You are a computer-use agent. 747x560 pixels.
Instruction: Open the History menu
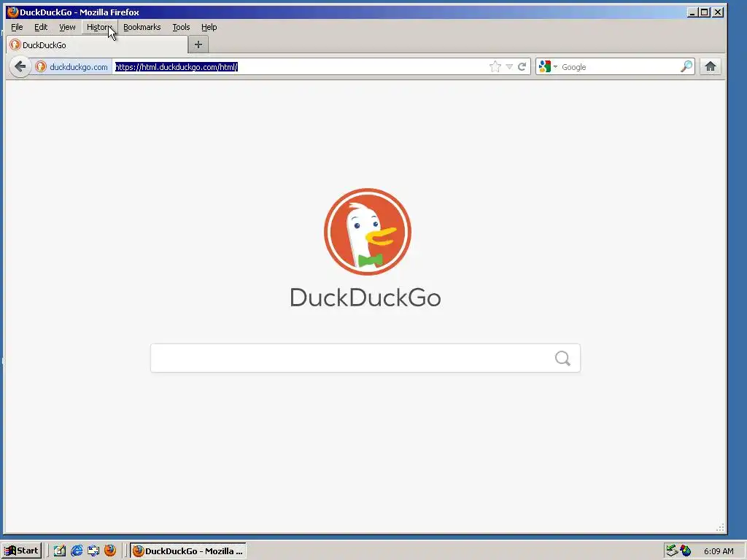[x=99, y=27]
